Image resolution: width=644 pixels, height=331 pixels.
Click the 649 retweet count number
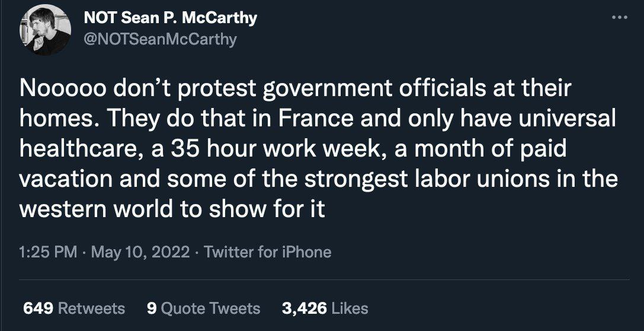38,308
